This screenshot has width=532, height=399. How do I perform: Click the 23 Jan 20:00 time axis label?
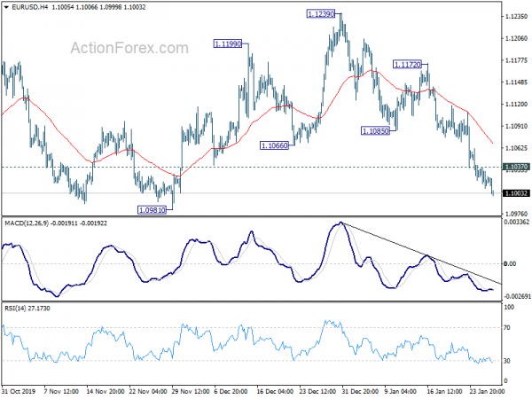tap(488, 391)
